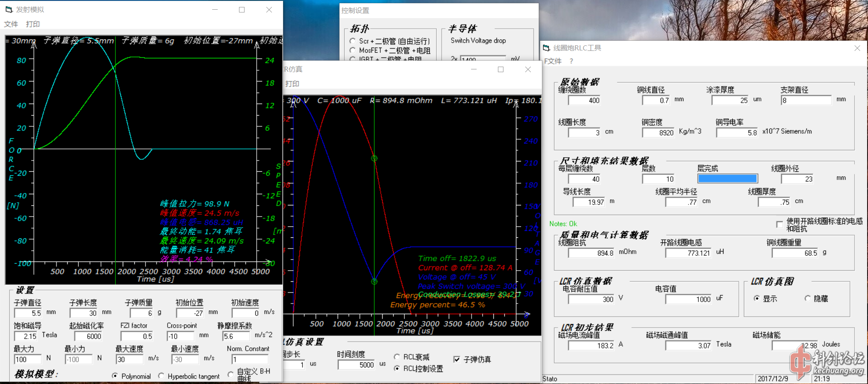The width and height of the screenshot is (868, 384).
Task: Click the 'Notes: Ok' status text
Action: click(x=563, y=224)
